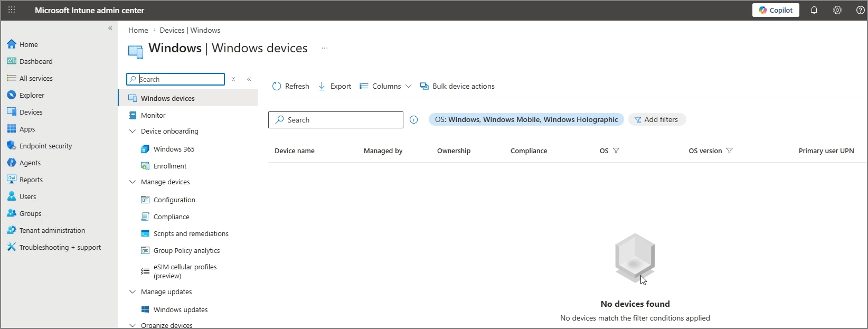868x329 pixels.
Task: Open the notifications bell icon
Action: click(814, 10)
